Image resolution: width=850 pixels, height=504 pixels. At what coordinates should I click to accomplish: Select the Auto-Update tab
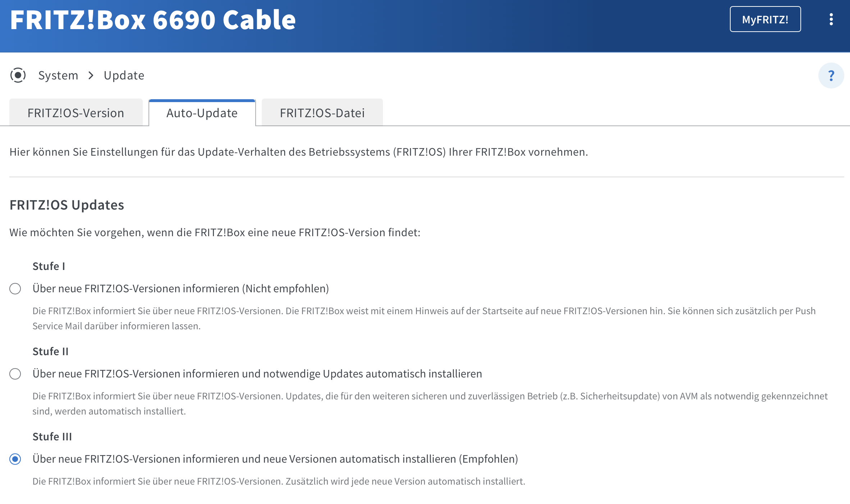click(202, 113)
